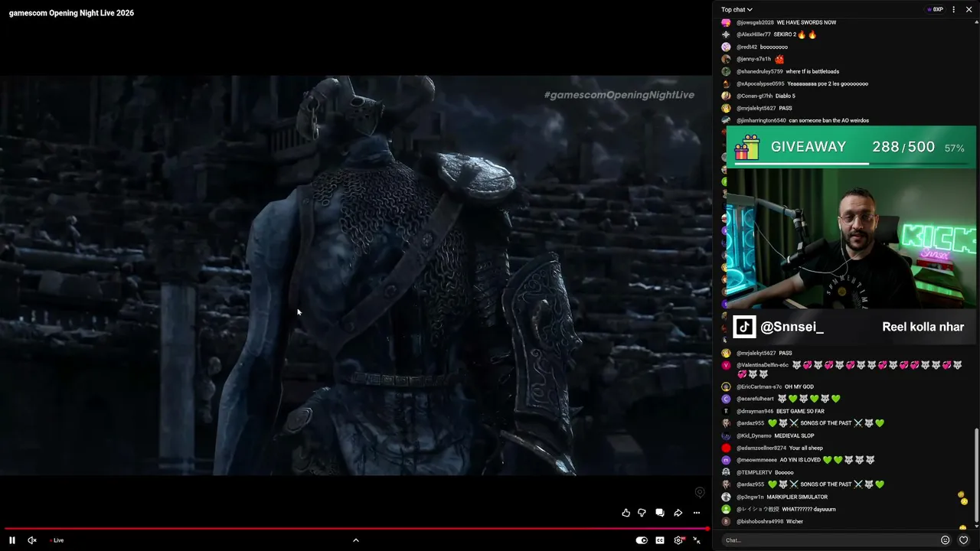Screen dimensions: 980x551
Task: Click username @acarefulheart in chat
Action: click(x=755, y=399)
